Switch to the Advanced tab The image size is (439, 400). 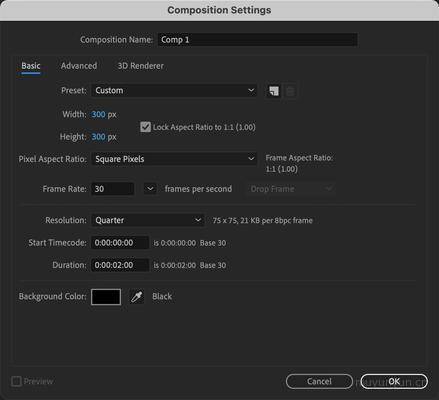pyautogui.click(x=79, y=66)
